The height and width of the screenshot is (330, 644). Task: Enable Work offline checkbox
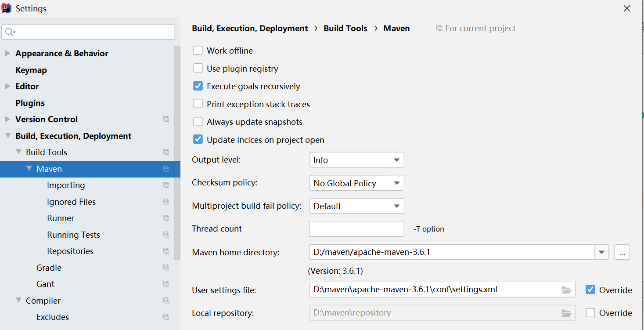click(198, 51)
